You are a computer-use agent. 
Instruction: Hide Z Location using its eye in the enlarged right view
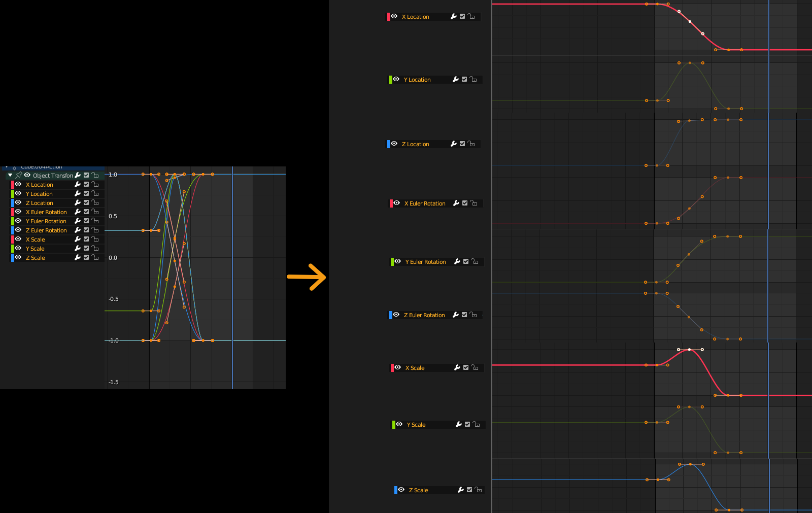394,144
